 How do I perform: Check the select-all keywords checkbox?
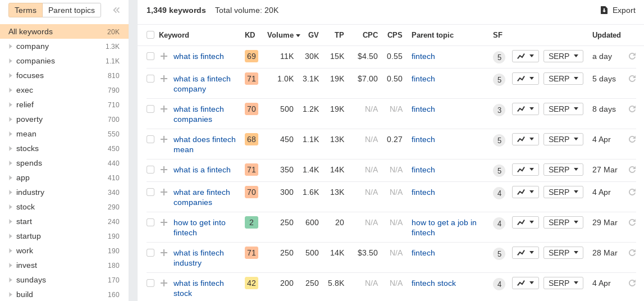point(150,35)
